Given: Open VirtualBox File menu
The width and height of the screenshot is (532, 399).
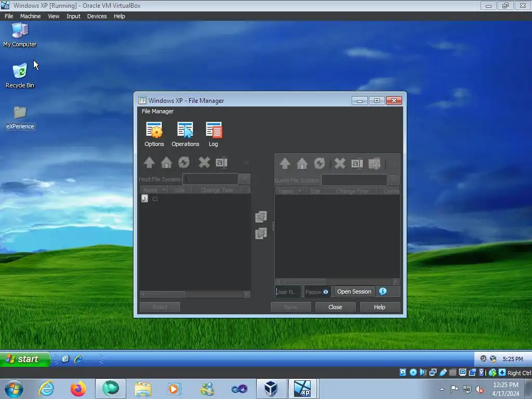Looking at the screenshot, I should point(9,16).
